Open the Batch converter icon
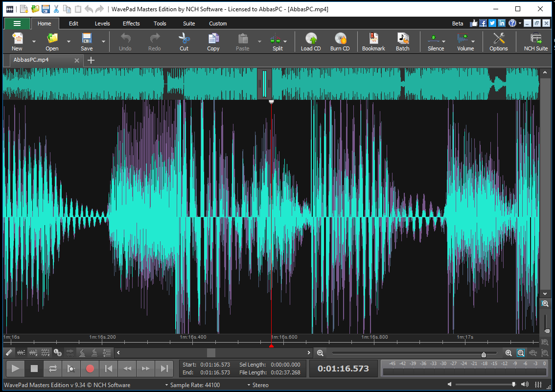The image size is (555, 392). [403, 39]
